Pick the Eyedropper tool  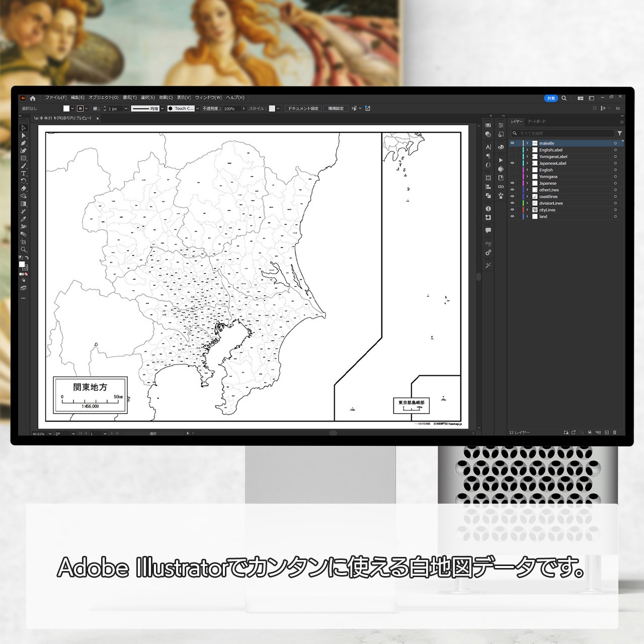[23, 219]
